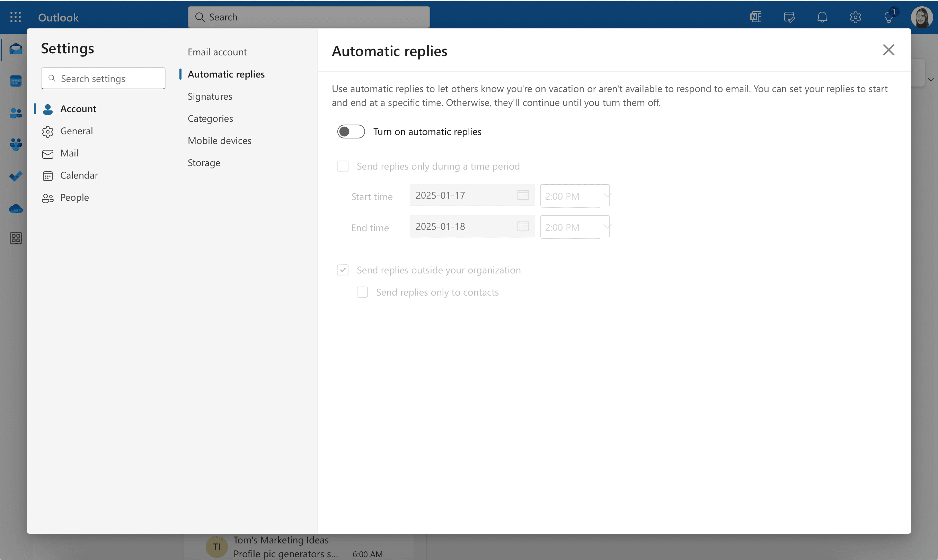The height and width of the screenshot is (560, 938).
Task: Click the profile avatar icon
Action: 921,17
